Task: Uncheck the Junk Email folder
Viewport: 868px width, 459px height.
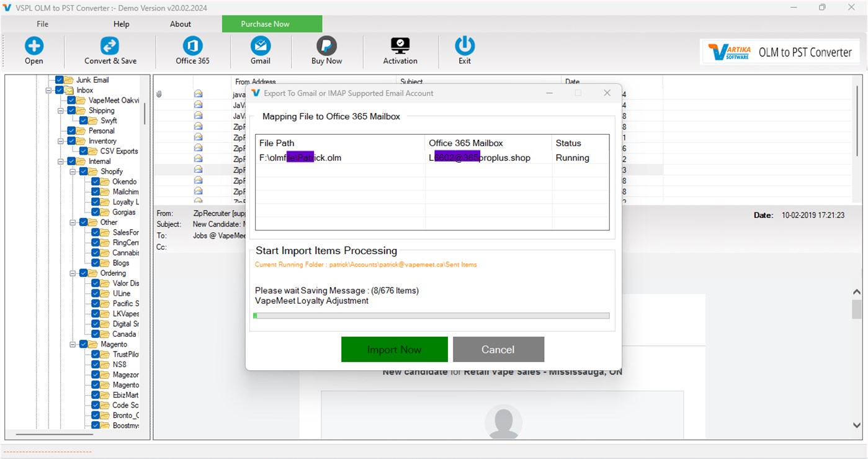Action: click(x=60, y=80)
